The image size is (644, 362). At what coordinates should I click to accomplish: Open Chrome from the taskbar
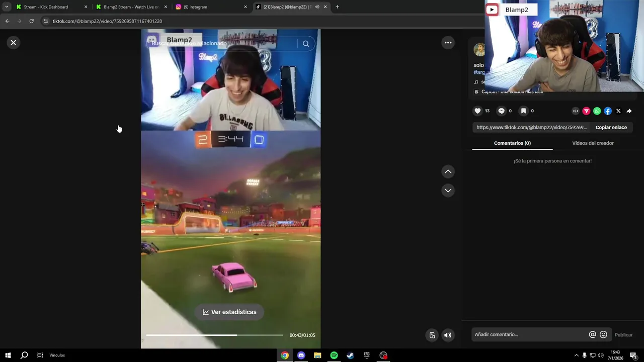coord(285,355)
